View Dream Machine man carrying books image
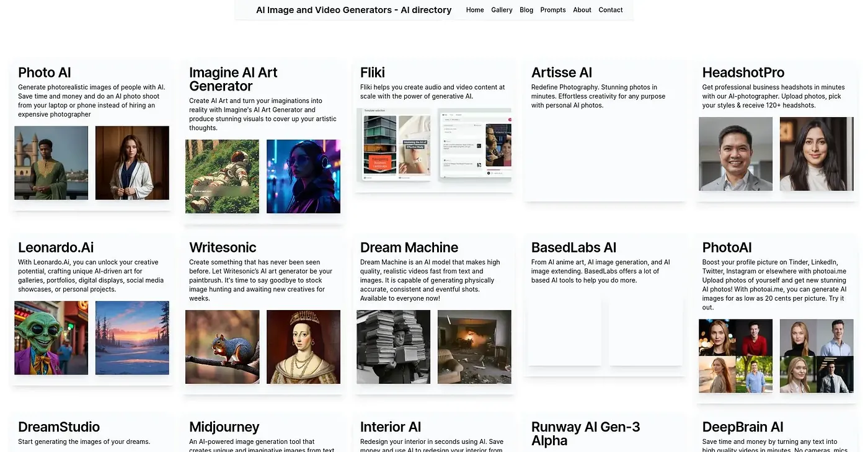The height and width of the screenshot is (452, 868). click(394, 347)
